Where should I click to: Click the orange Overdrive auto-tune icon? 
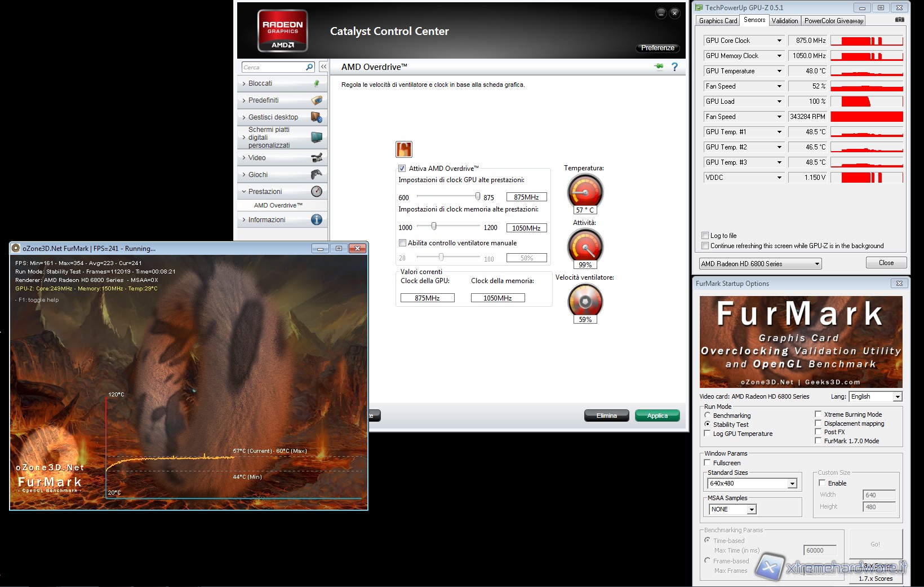(x=404, y=149)
